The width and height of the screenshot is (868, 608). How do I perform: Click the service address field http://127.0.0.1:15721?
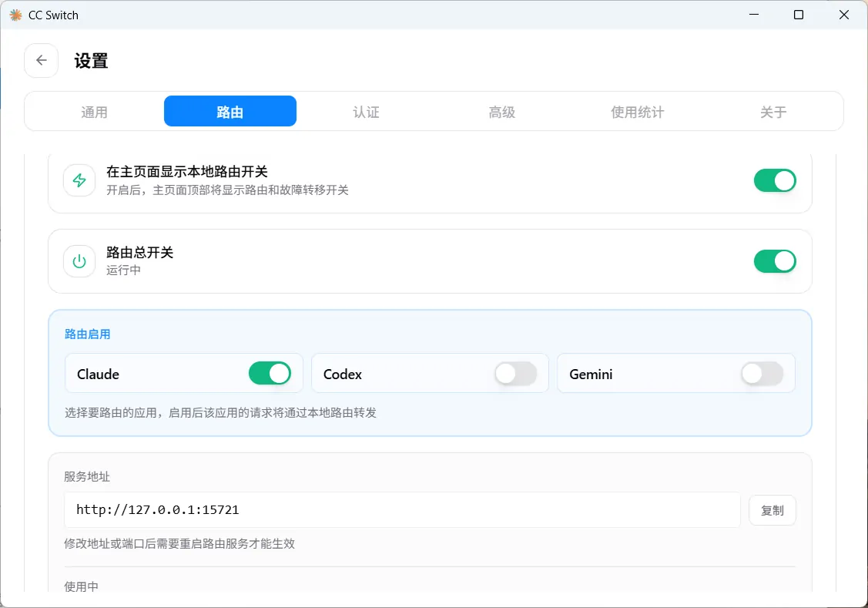[403, 510]
